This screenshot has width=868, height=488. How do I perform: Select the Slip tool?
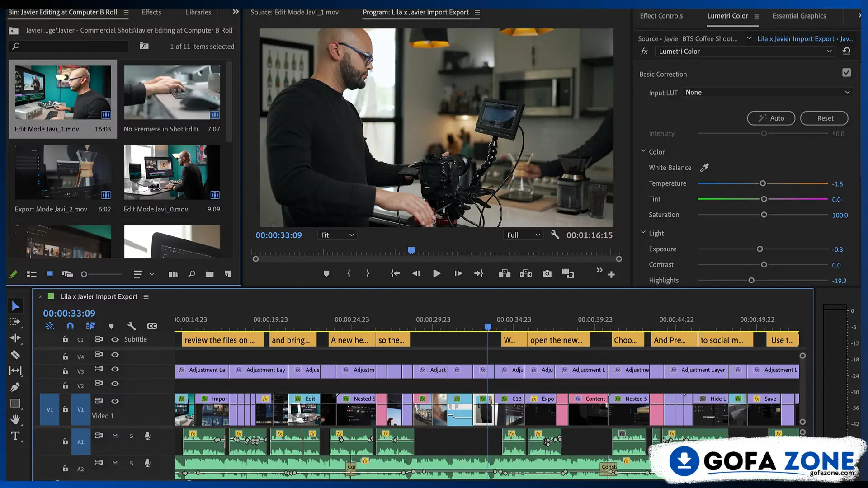[15, 371]
